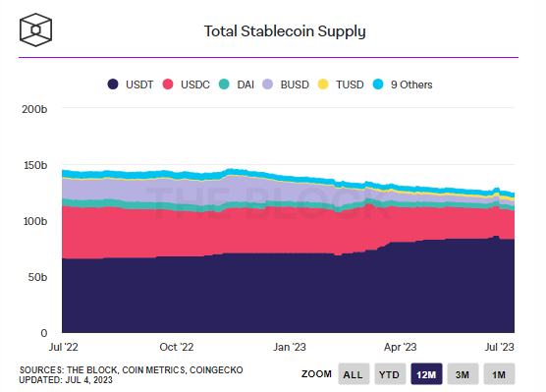Click the Total Stablecoin Supply title
Screen dimensions: 546x392
[285, 31]
